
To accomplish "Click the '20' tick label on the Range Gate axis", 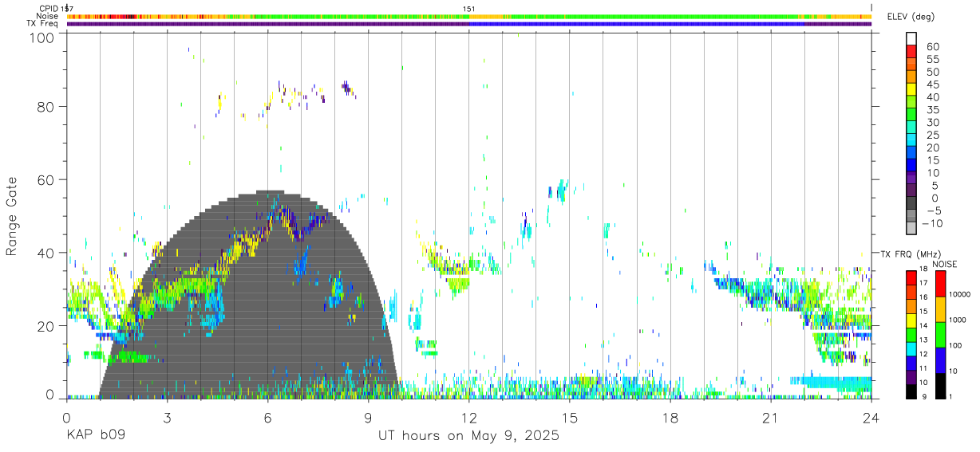I will [46, 326].
